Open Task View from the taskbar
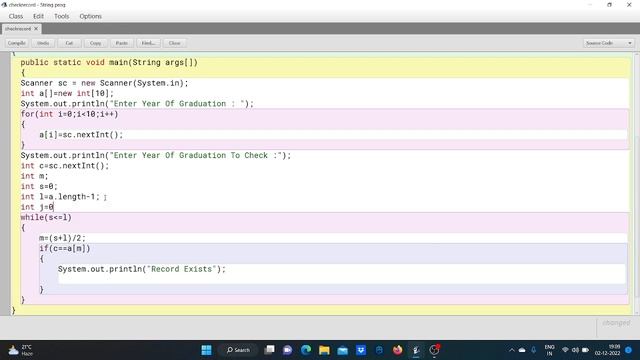Image resolution: width=640 pixels, height=360 pixels. click(269, 350)
